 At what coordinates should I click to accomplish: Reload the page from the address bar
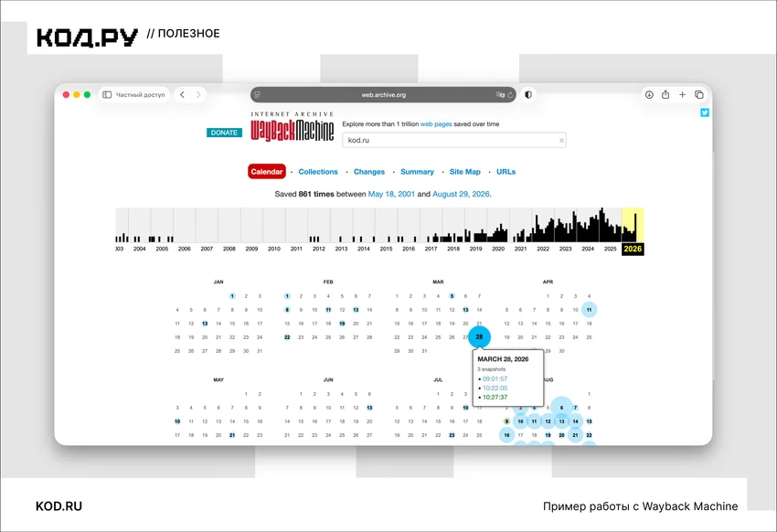tap(510, 95)
